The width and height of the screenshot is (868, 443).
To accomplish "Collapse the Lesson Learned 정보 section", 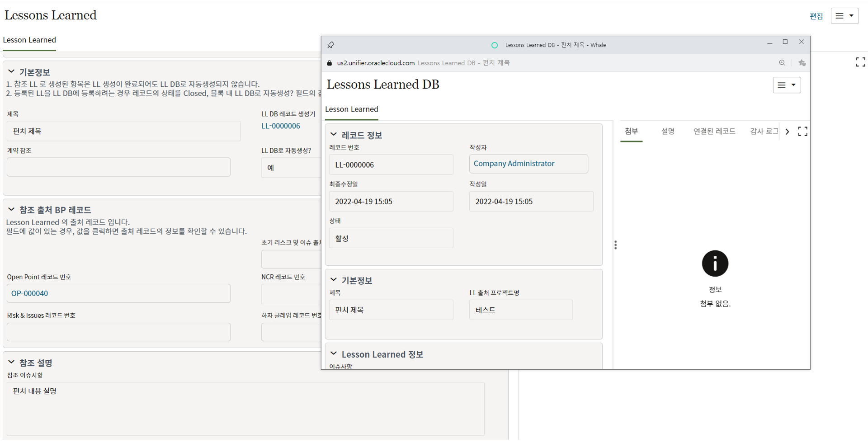I will pos(334,354).
